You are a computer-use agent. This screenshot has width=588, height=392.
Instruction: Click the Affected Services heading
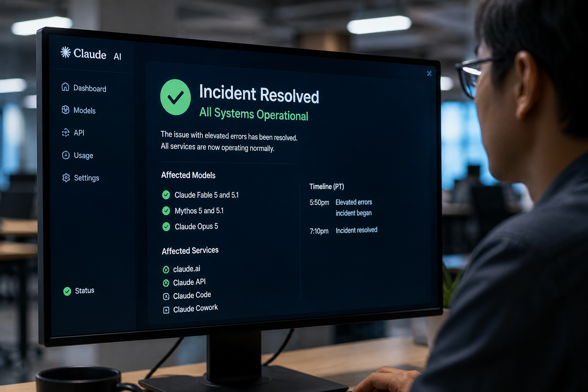point(190,251)
